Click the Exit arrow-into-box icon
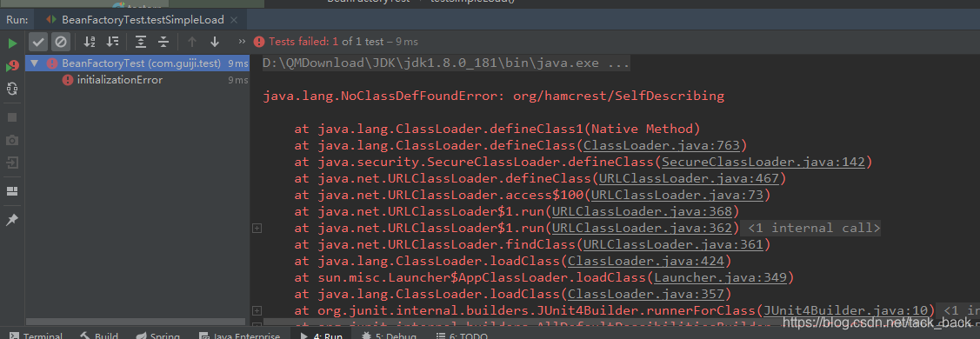Screen dimensions: 980x339 (12, 163)
